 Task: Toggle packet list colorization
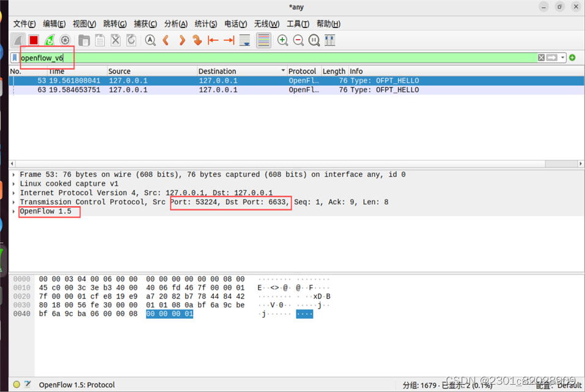pos(263,40)
